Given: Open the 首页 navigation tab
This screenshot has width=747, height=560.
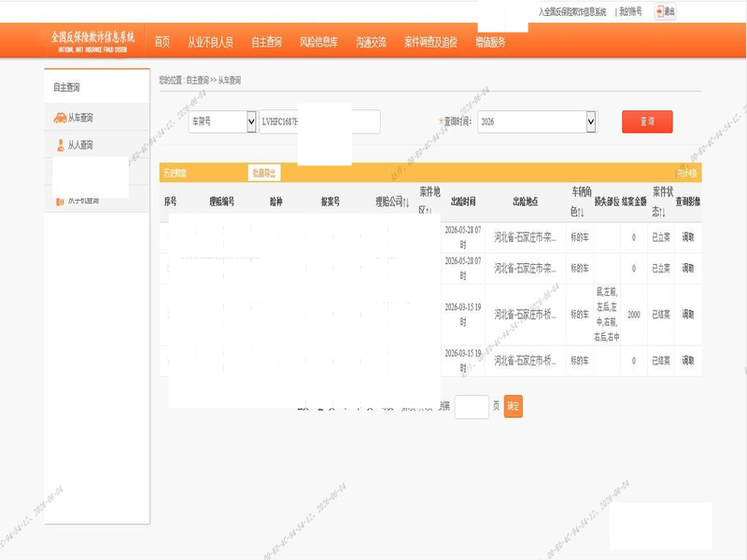Looking at the screenshot, I should point(162,42).
